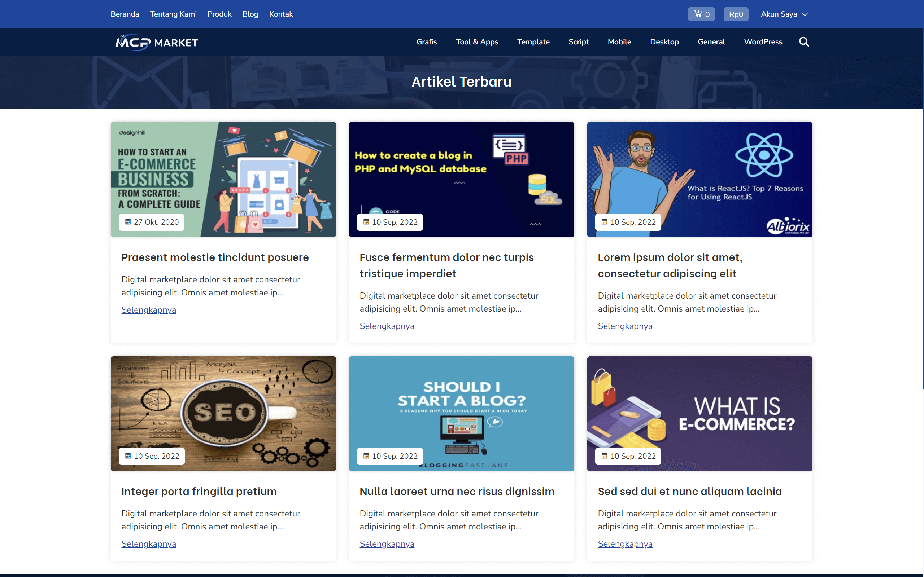The image size is (924, 577).
Task: Click the MCP Market logo
Action: (x=157, y=42)
